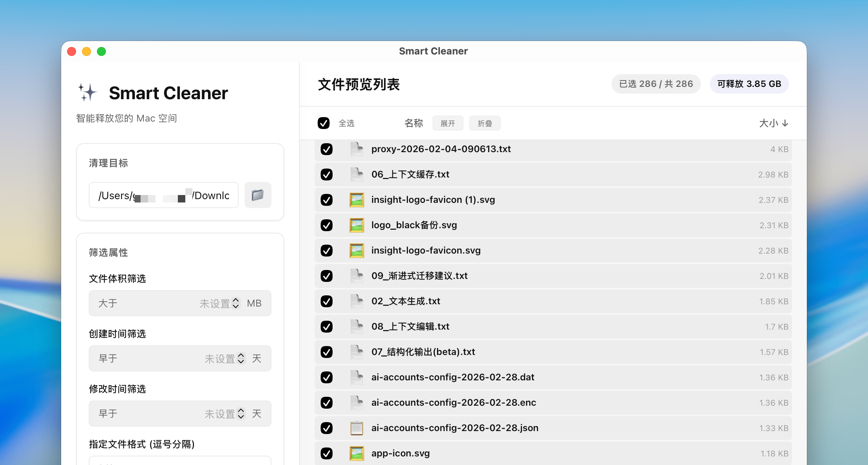Open the folder browse icon button
868x465 pixels.
(x=258, y=195)
